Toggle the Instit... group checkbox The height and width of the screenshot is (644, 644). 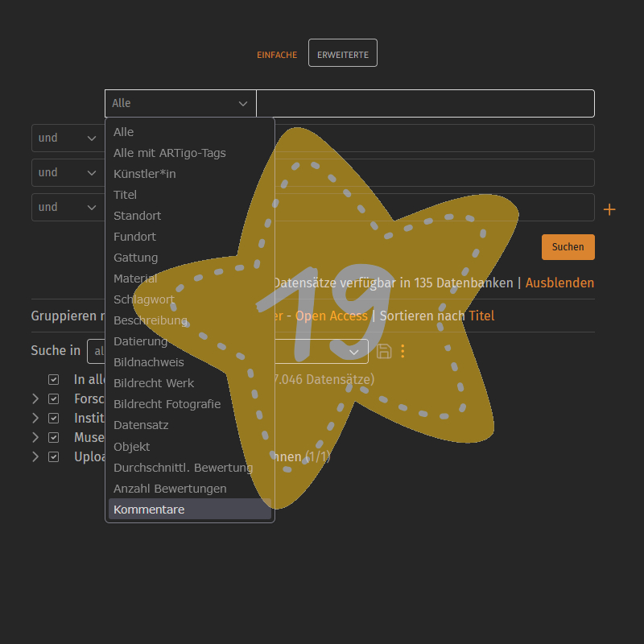[54, 418]
